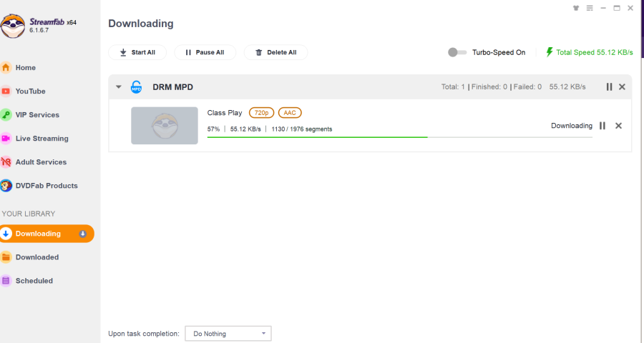The image size is (644, 343).
Task: Click the 1130 / 1976 segments text
Action: [x=302, y=129]
